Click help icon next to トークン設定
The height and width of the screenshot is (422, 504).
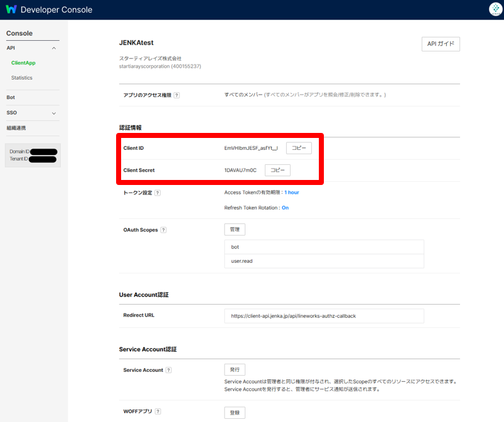[157, 193]
